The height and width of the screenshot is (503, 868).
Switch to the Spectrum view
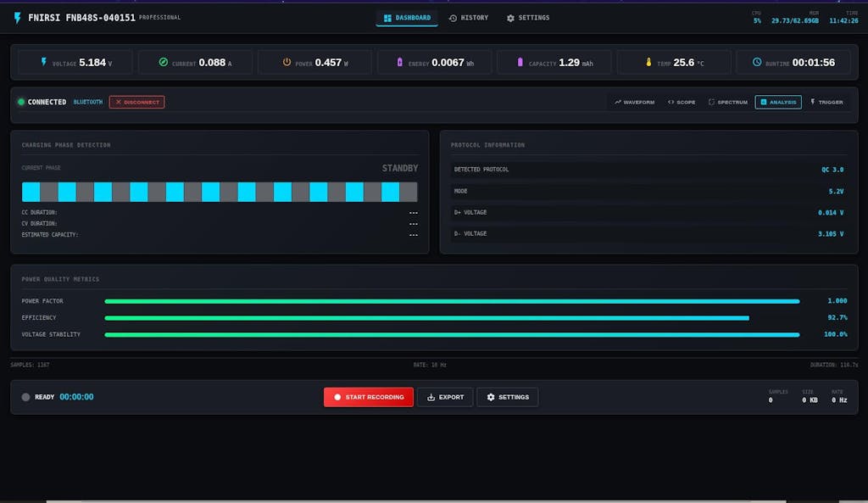click(728, 103)
